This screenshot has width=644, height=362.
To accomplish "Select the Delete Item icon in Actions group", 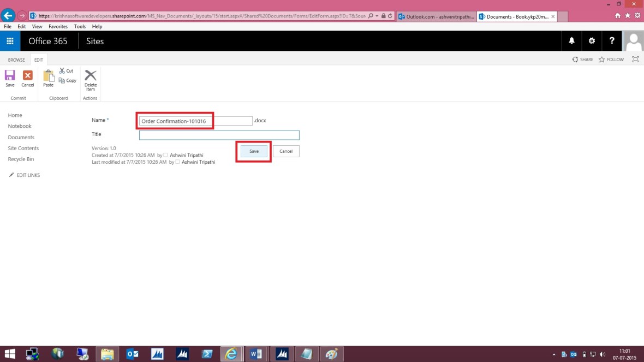I will [x=90, y=80].
